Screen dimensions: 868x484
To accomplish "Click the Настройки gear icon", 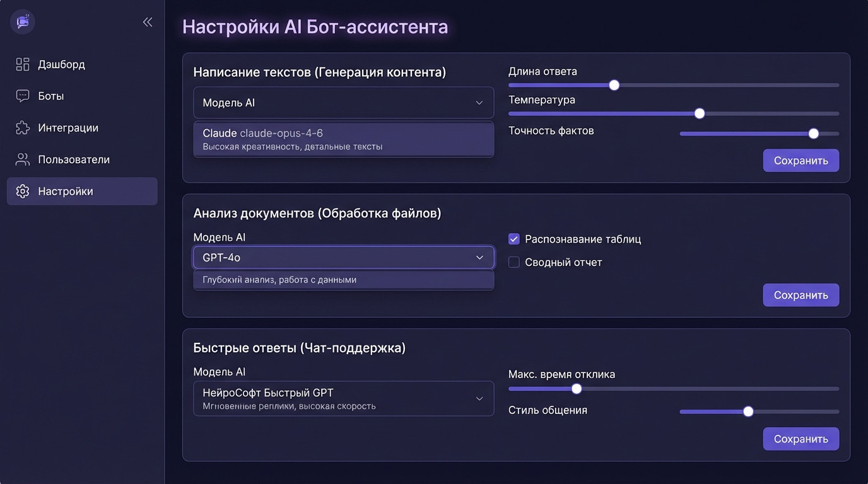I will tap(23, 192).
